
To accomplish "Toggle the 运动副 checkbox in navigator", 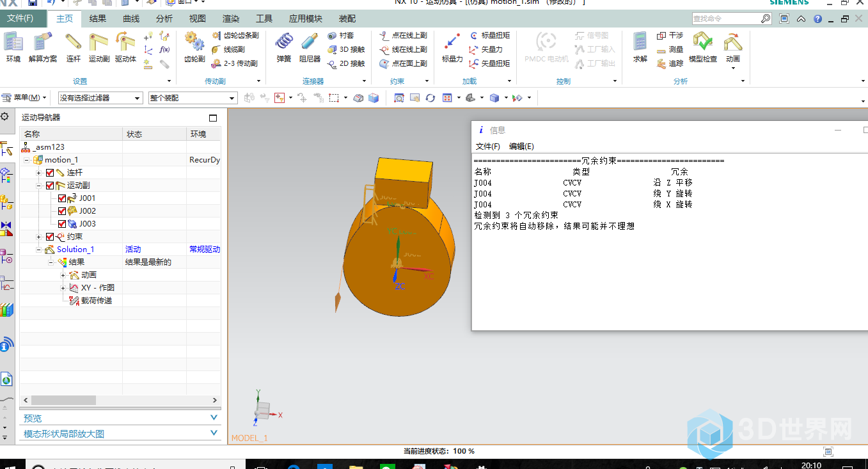I will pos(50,186).
